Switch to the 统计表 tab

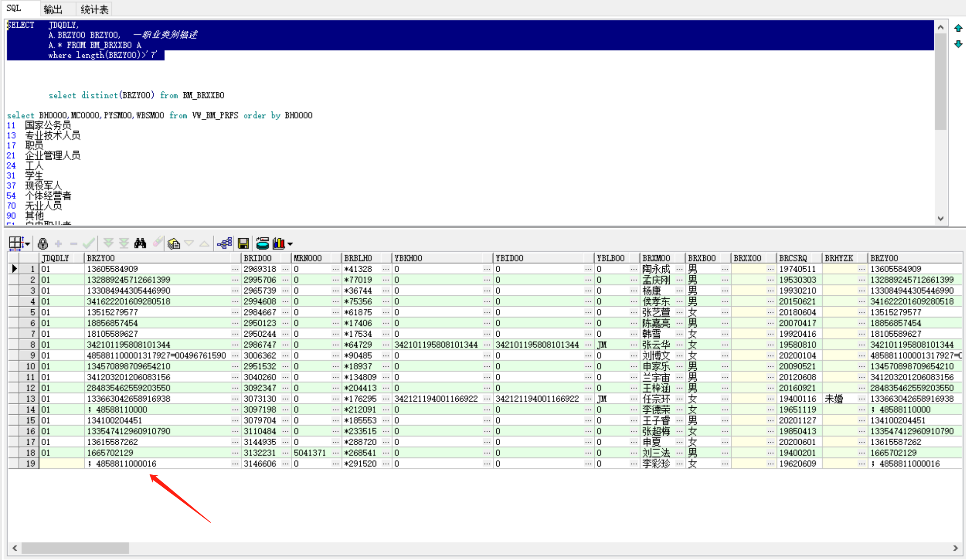coord(94,9)
